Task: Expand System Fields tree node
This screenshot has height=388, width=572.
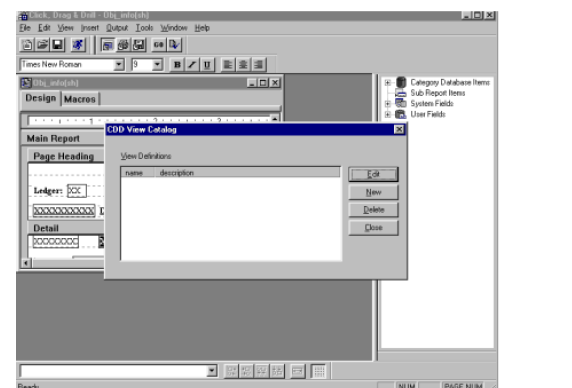Action: [388, 104]
